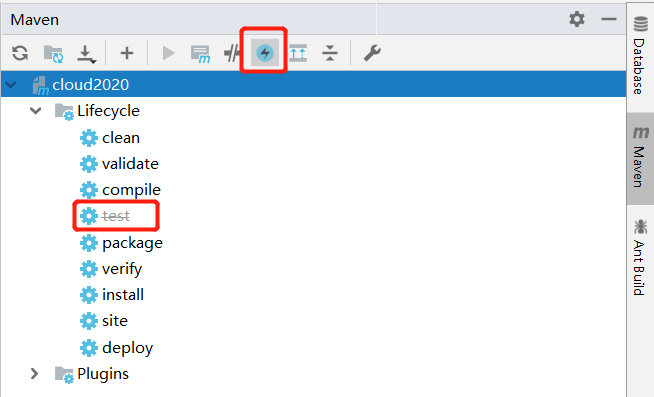The image size is (654, 397).
Task: Collapse the cloud2020 project node
Action: pyautogui.click(x=11, y=85)
